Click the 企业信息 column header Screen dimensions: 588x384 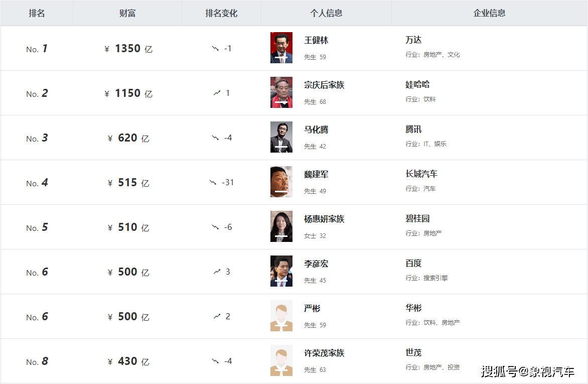click(x=489, y=13)
